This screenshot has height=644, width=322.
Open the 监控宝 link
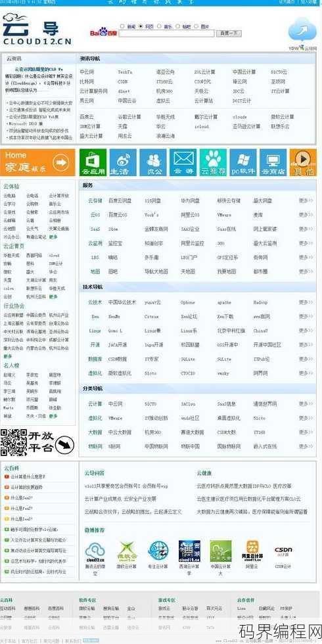(x=115, y=243)
